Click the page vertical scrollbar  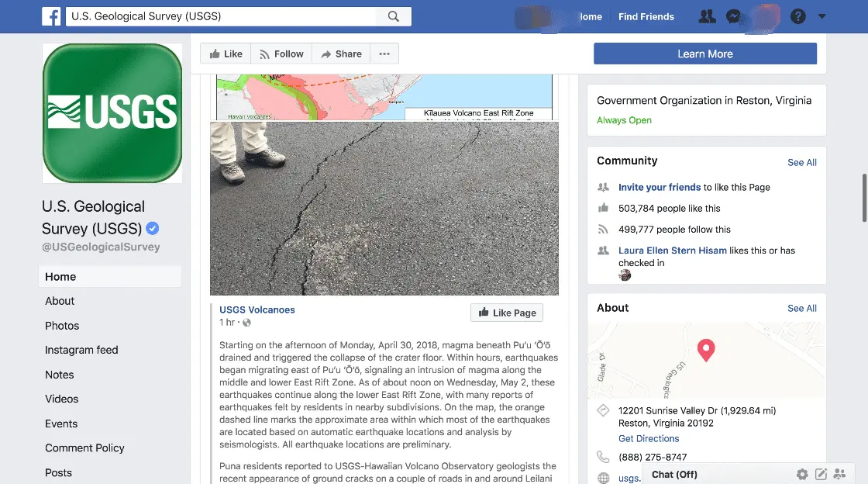tap(863, 198)
